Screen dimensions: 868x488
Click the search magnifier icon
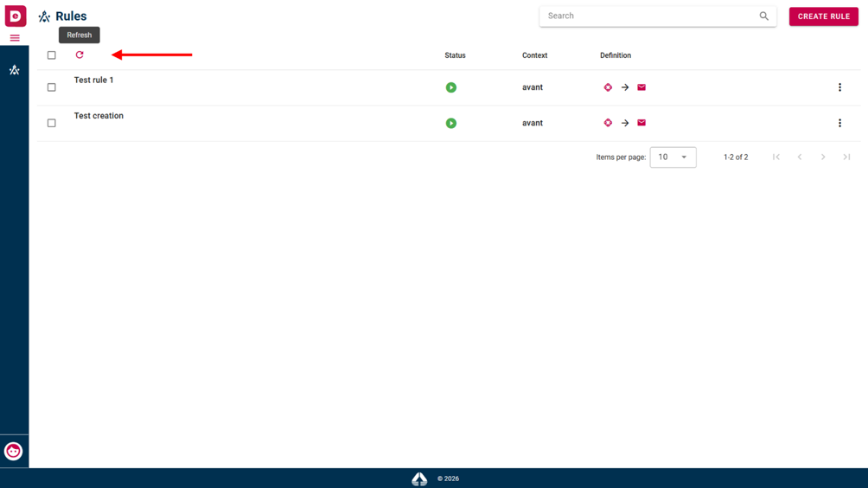764,16
